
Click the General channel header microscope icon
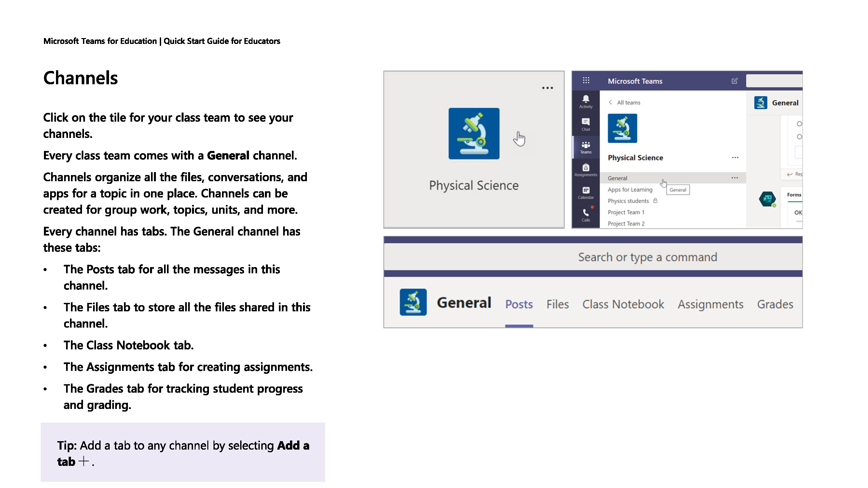pyautogui.click(x=761, y=102)
